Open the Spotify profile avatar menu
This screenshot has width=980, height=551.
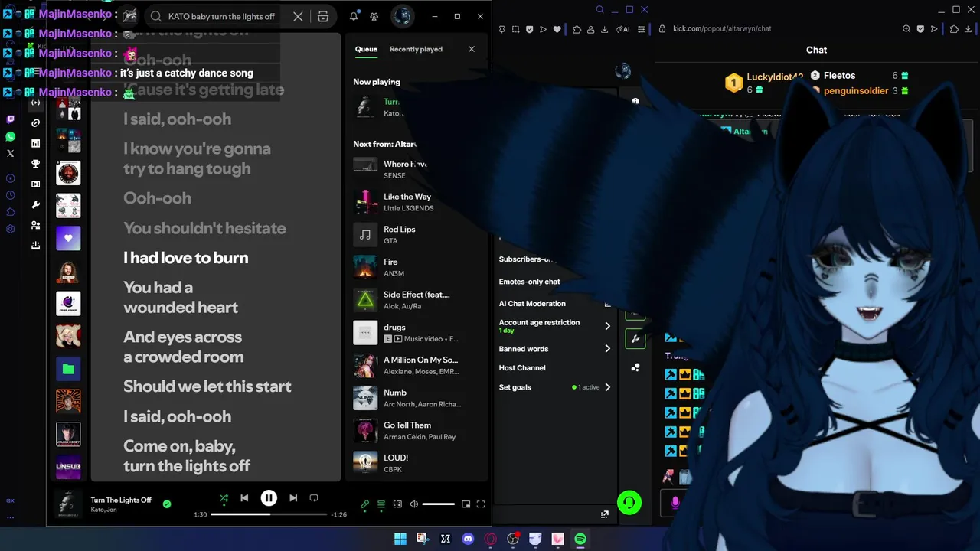[x=402, y=16]
